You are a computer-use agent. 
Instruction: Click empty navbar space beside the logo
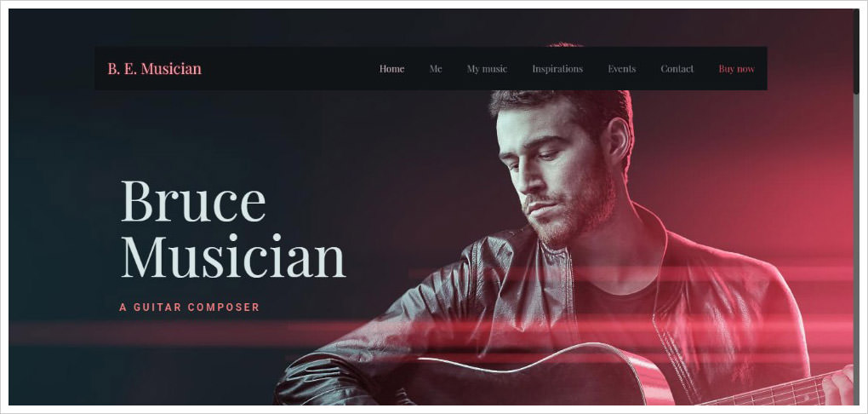288,69
